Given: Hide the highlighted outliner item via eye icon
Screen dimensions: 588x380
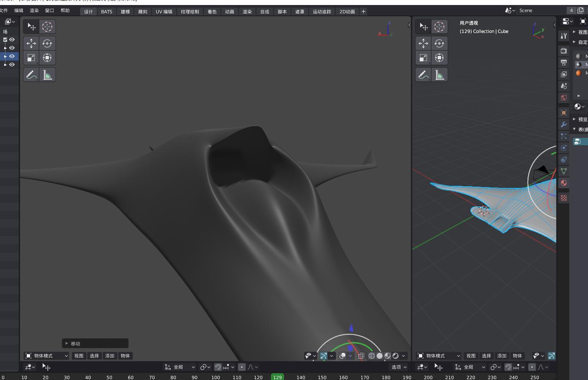Looking at the screenshot, I should point(12,56).
